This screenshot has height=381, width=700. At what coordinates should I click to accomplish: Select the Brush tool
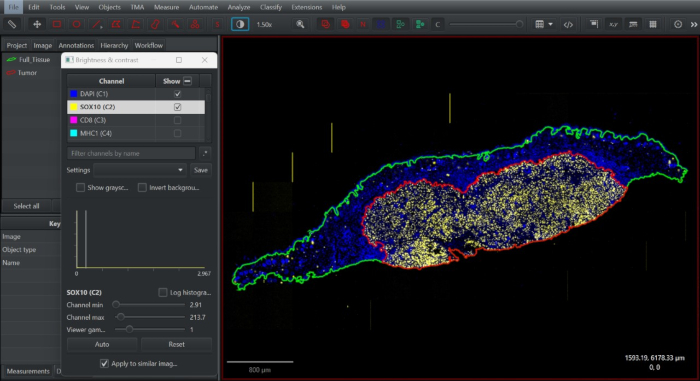(x=155, y=24)
